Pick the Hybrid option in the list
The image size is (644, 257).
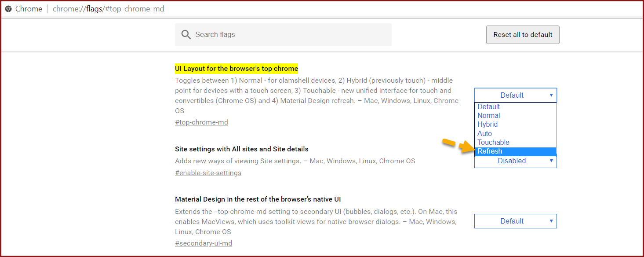point(488,125)
